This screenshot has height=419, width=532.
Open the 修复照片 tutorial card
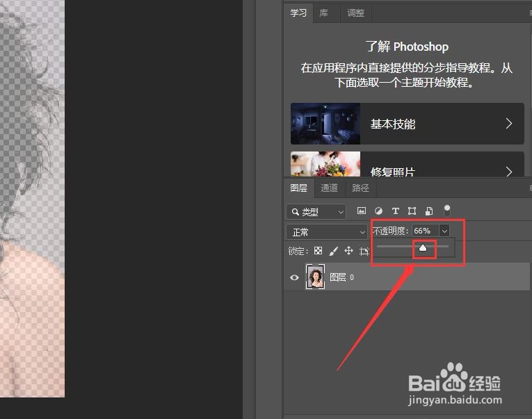407,164
